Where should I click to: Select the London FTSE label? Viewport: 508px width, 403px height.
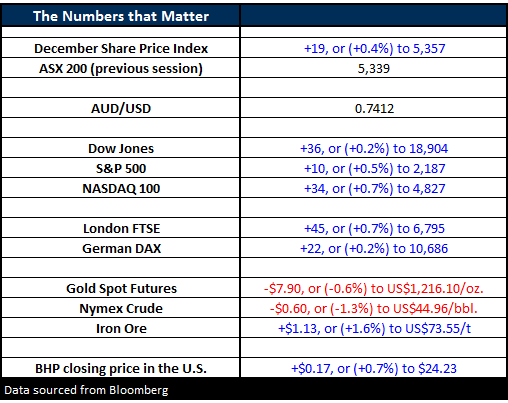[121, 229]
